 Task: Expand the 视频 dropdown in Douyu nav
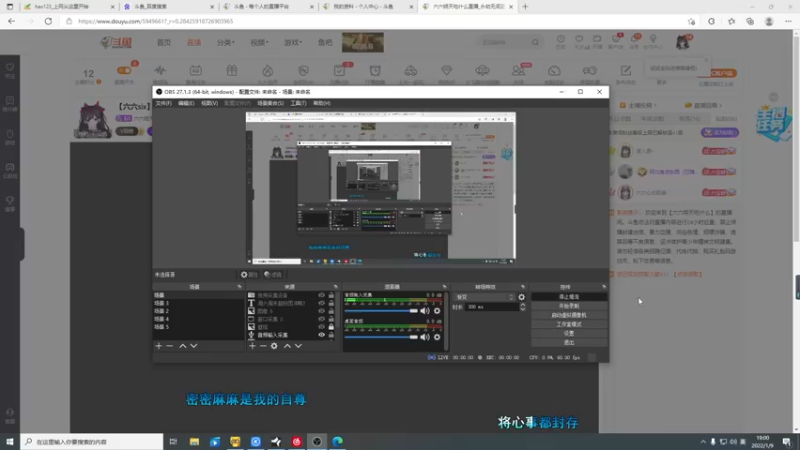pyautogui.click(x=259, y=42)
